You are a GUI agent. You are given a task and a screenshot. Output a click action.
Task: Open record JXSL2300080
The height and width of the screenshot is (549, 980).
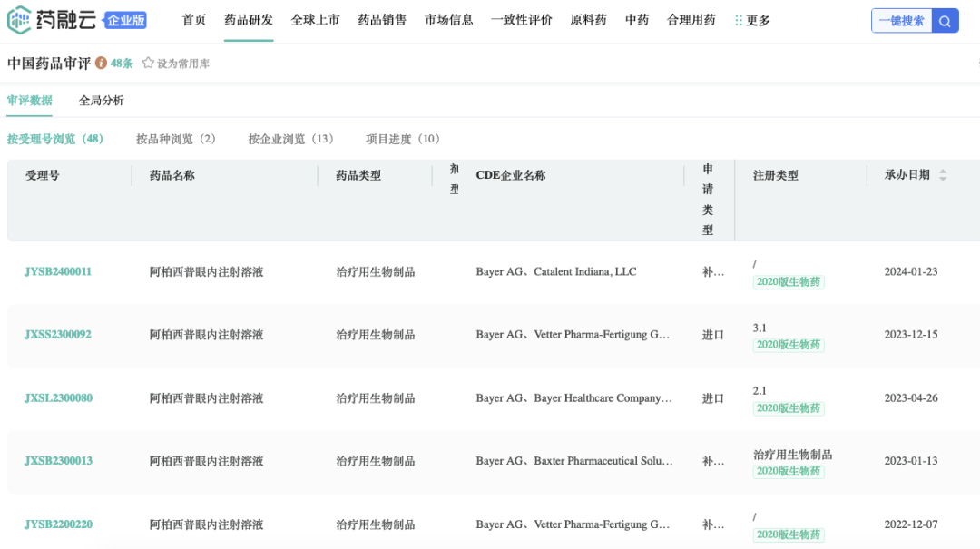pos(58,398)
